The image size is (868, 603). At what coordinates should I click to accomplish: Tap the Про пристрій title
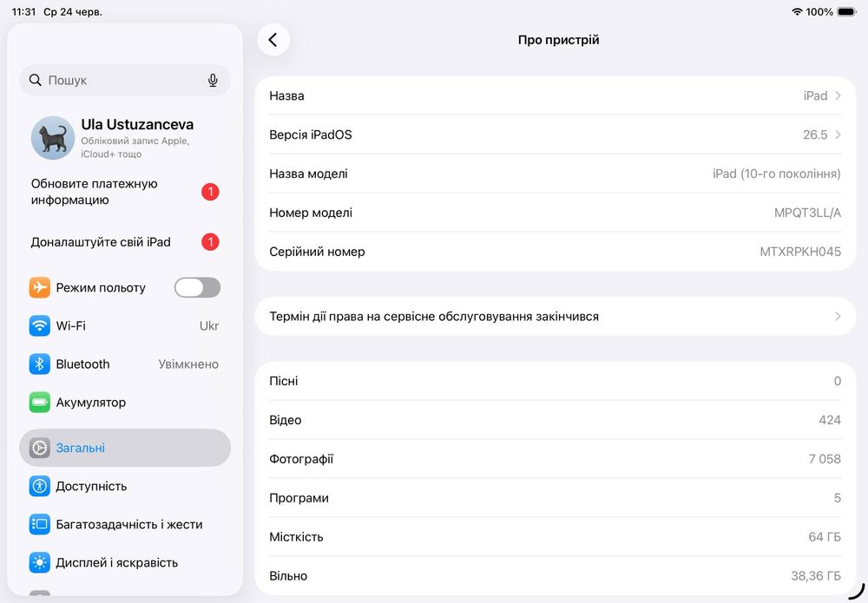558,40
